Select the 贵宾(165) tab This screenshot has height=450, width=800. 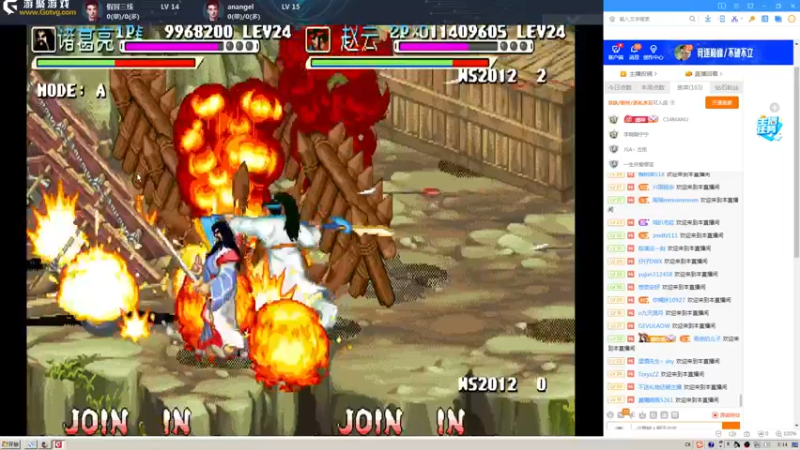coord(689,88)
